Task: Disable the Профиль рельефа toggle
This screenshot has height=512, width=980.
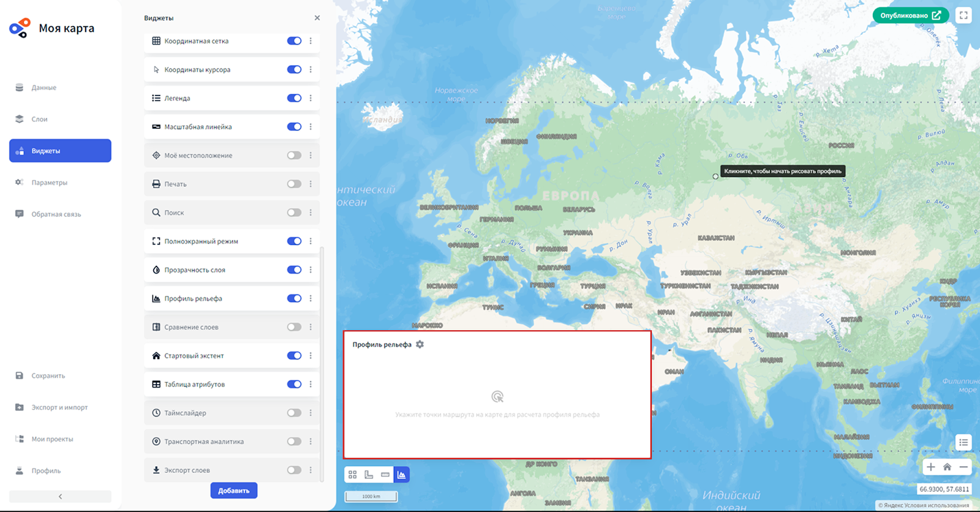Action: [x=294, y=298]
